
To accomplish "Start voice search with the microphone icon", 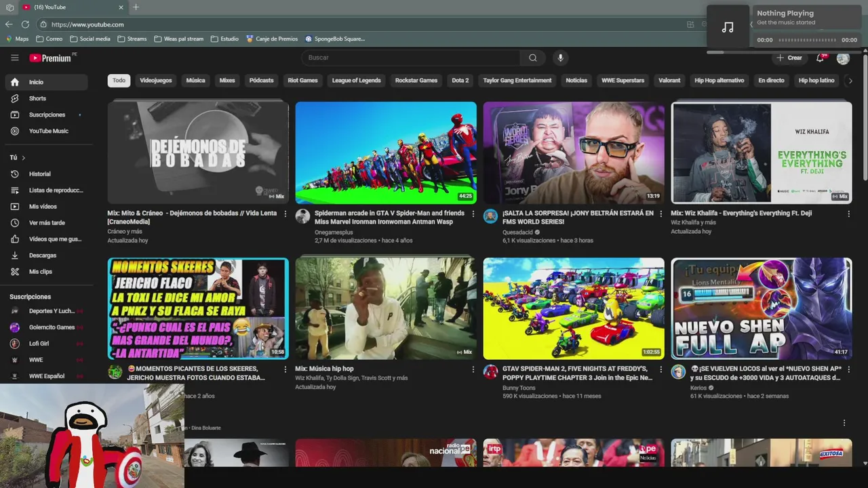I will 560,58.
